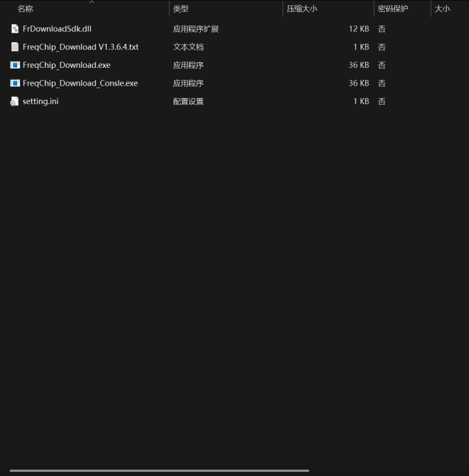This screenshot has height=476, width=469.
Task: Click 1 KB size of the txt file
Action: (361, 47)
